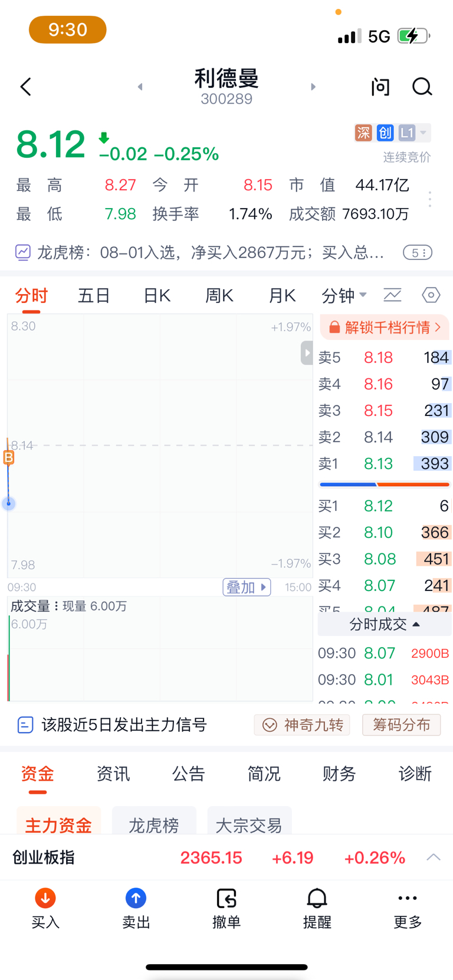Tap the 深 market badge
This screenshot has width=453, height=980.
363,133
